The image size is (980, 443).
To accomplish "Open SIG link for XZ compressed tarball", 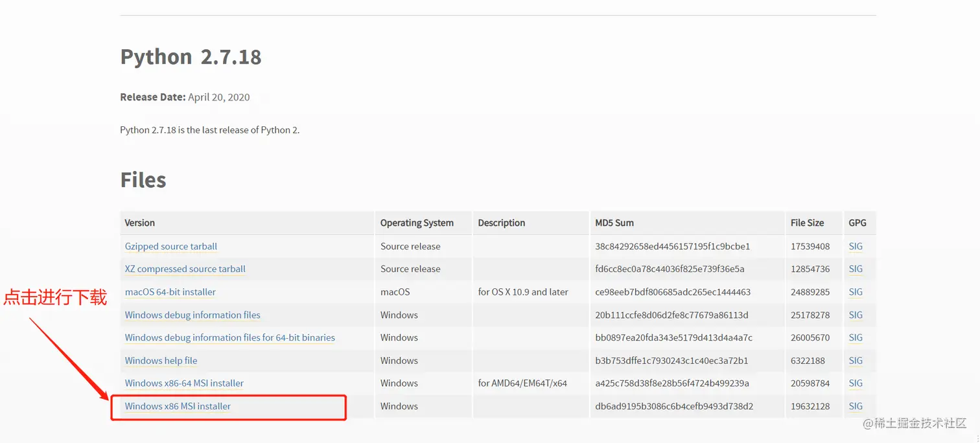I will tap(856, 269).
